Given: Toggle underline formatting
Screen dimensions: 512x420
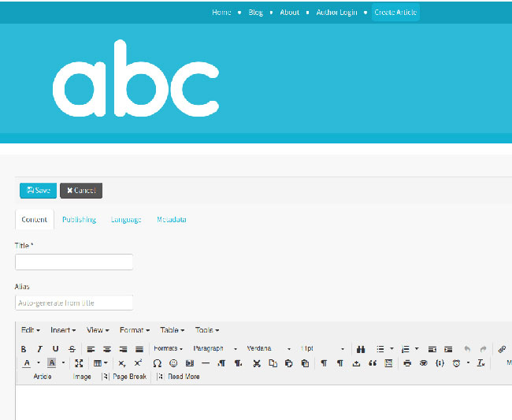Looking at the screenshot, I should click(55, 349).
